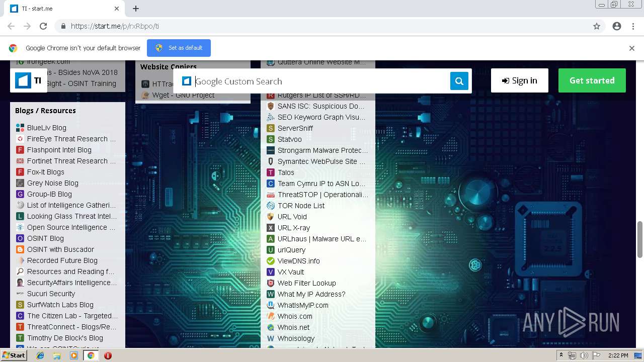Go back to the previous page
644x362 pixels.
point(11,26)
